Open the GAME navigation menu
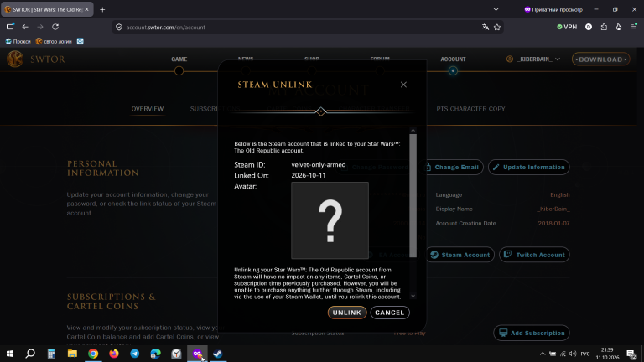The height and width of the screenshot is (362, 644). click(x=179, y=59)
